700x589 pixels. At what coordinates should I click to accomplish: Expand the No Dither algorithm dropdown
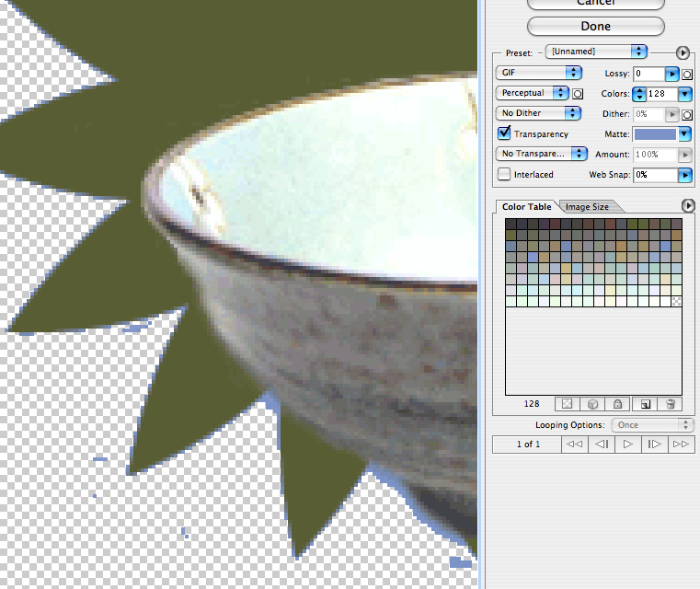[x=539, y=113]
